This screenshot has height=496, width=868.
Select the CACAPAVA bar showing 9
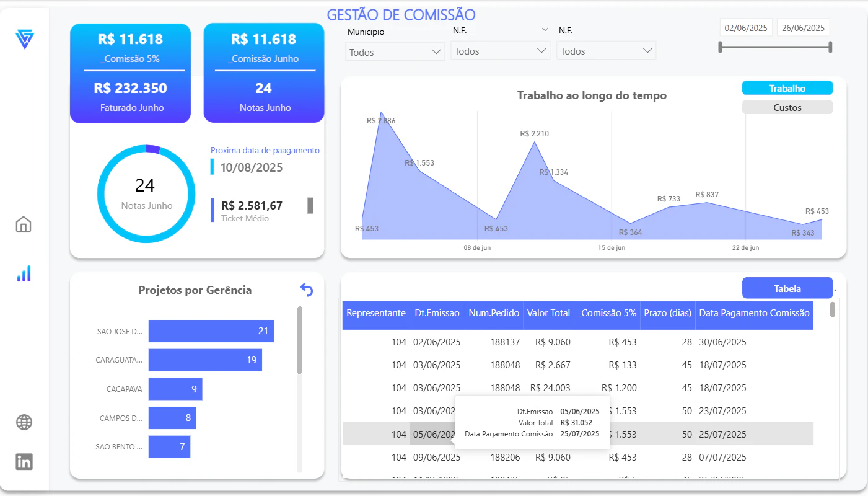175,389
